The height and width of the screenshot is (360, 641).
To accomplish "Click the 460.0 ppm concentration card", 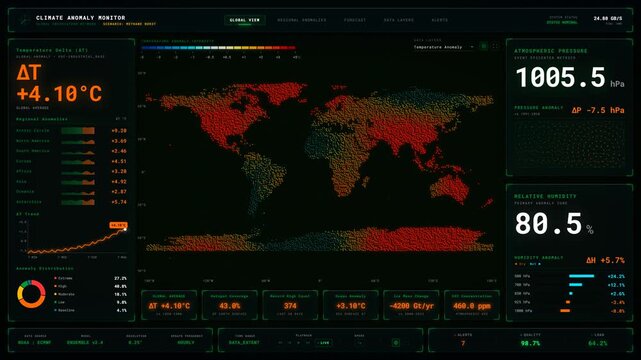I will (472, 305).
